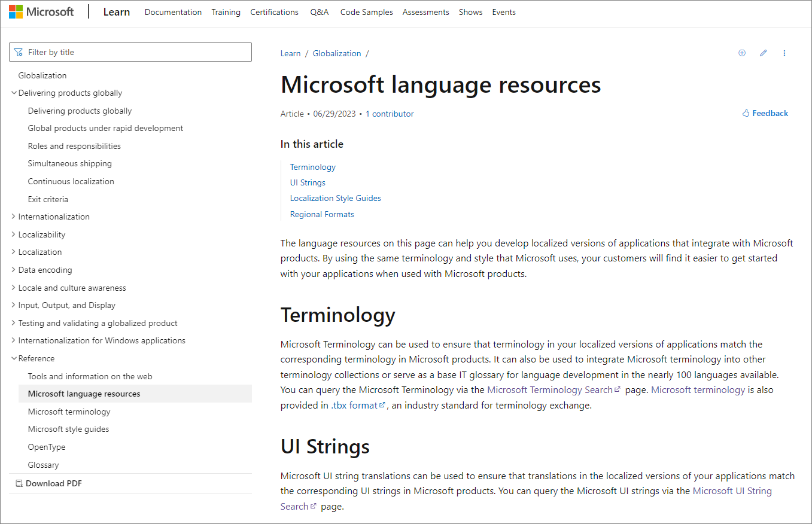The width and height of the screenshot is (812, 524).
Task: Jump to Terminology in the article list
Action: point(313,167)
